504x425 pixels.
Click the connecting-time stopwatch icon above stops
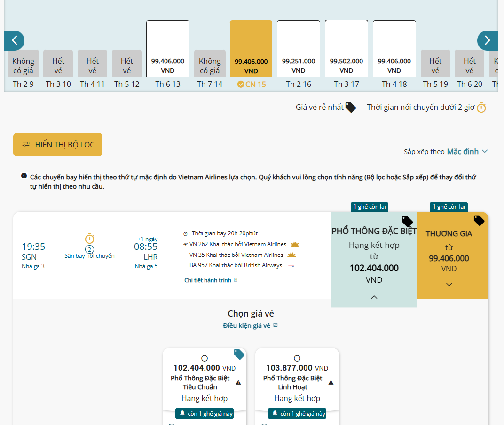coord(89,239)
